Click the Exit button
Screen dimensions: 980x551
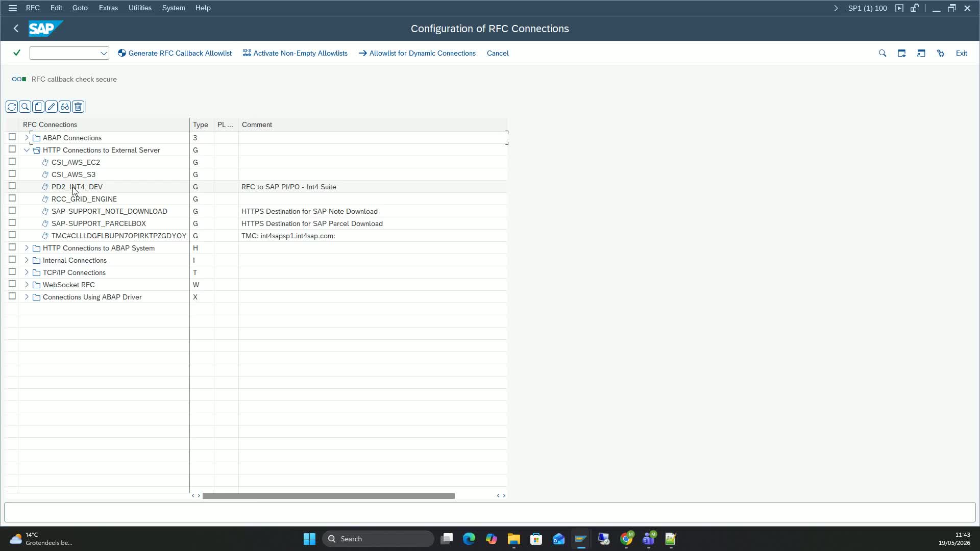pos(961,53)
